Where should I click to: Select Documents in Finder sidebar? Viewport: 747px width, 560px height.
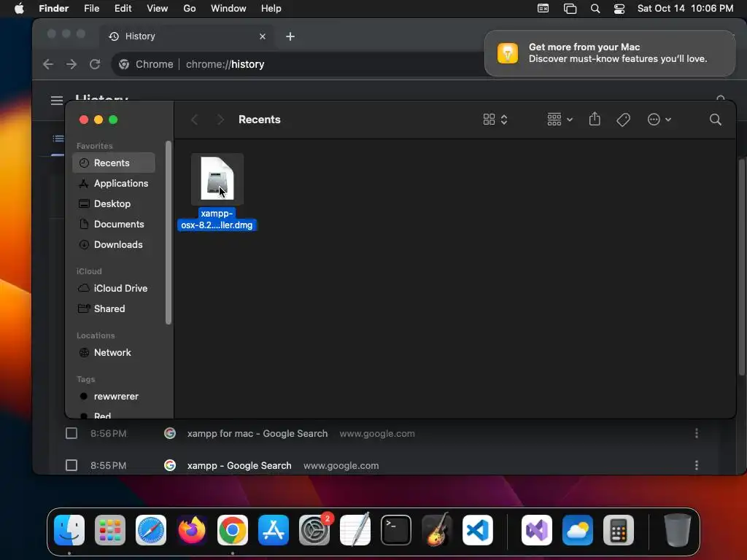point(114,225)
